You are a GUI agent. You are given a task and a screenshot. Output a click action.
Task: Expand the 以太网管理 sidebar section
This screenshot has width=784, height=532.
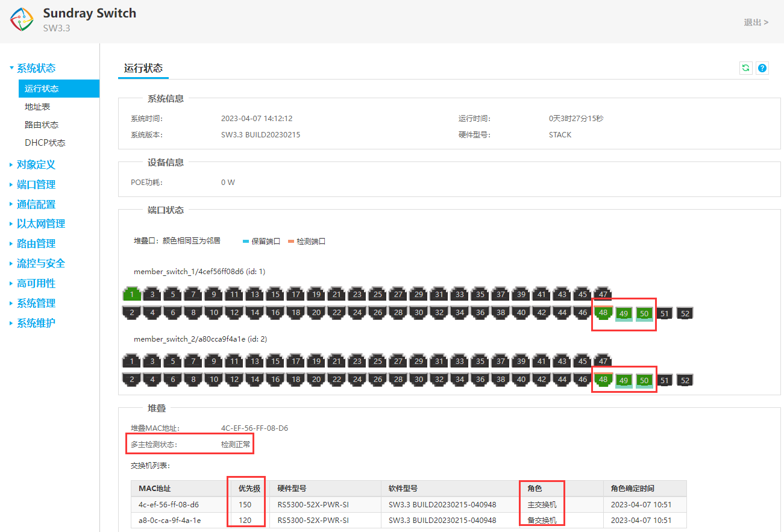[41, 224]
